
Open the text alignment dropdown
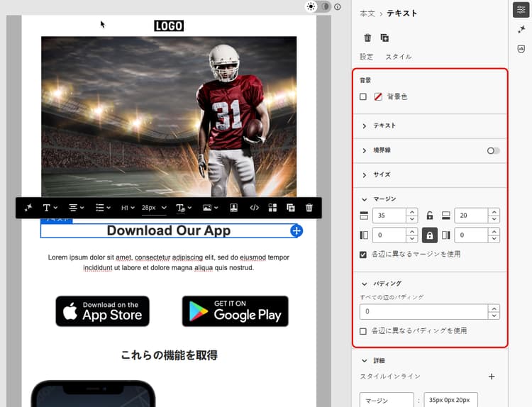coord(76,208)
